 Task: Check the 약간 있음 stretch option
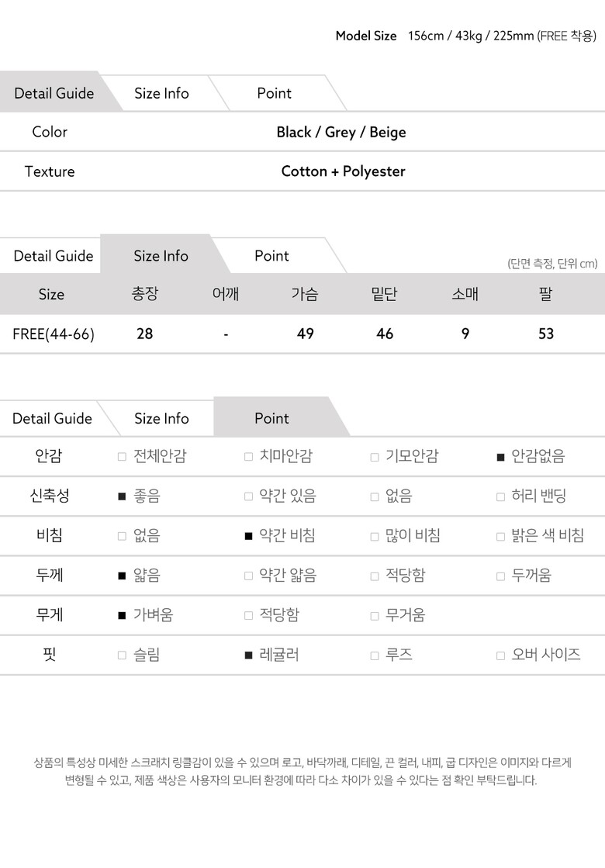[x=248, y=496]
